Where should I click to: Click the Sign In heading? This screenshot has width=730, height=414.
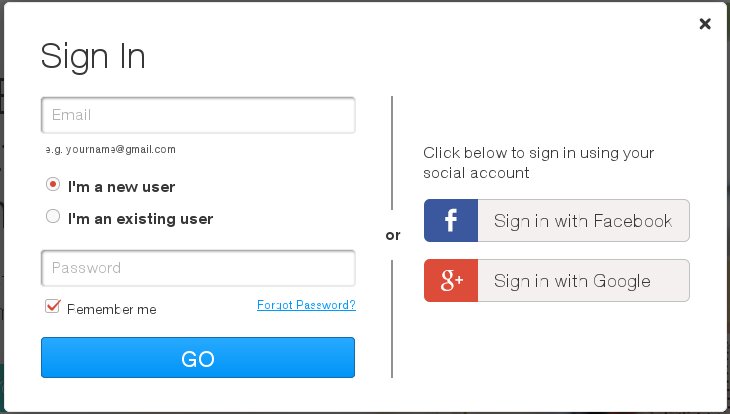point(93,56)
